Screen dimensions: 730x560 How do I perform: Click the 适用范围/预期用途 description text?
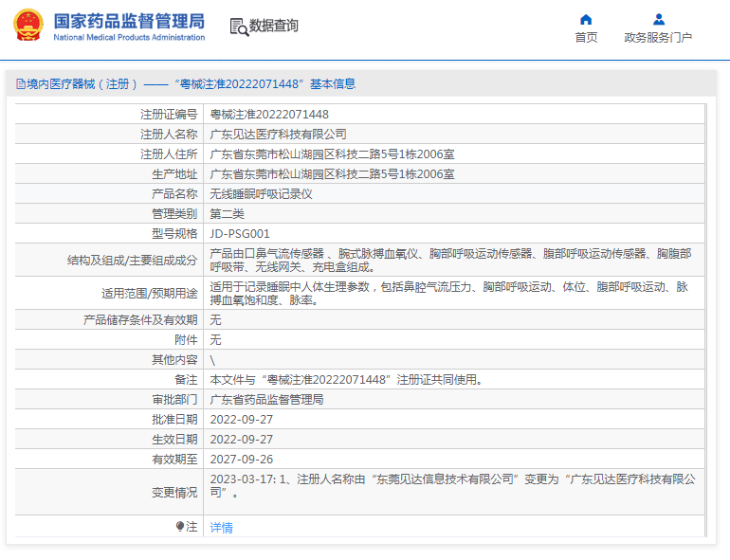[x=448, y=294]
